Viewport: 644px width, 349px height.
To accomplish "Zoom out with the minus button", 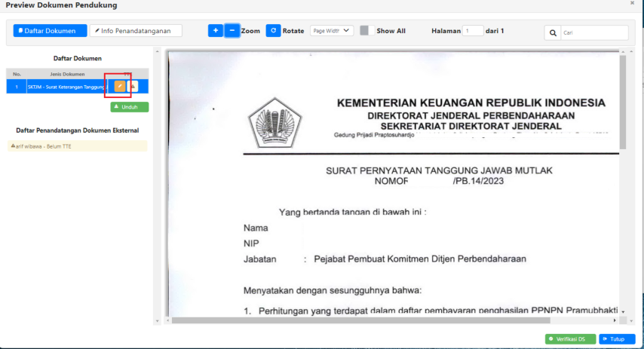I will click(x=232, y=31).
